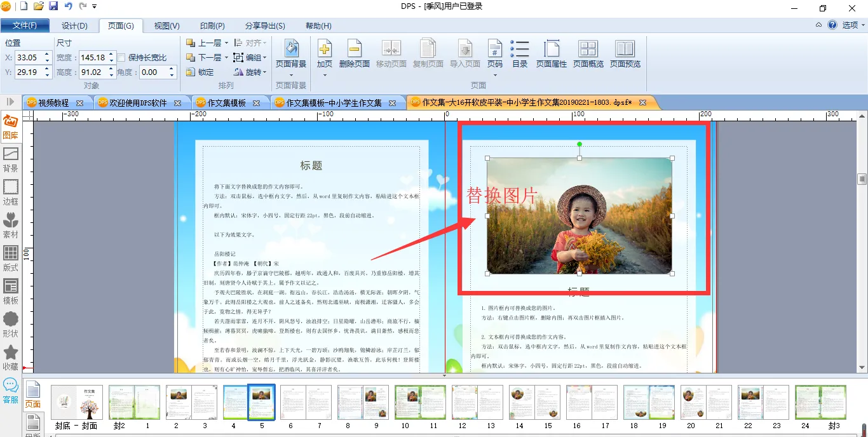Close the 作文集模板 document tab

pyautogui.click(x=257, y=103)
